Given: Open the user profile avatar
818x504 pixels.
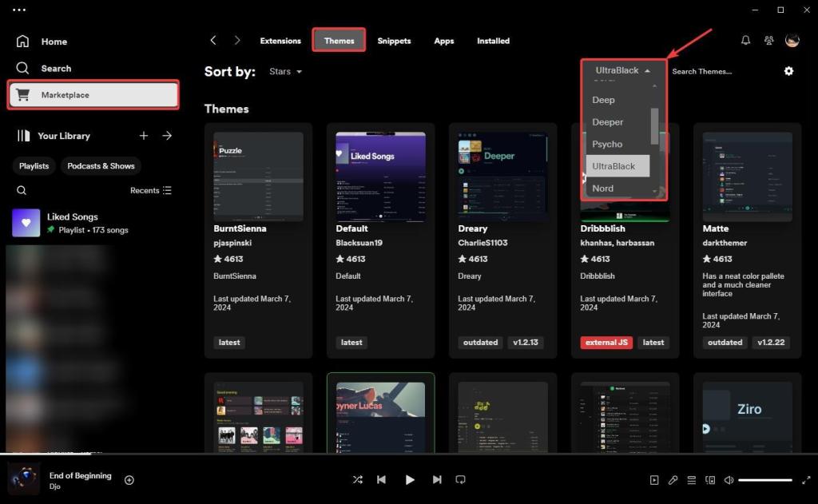Looking at the screenshot, I should (792, 40).
